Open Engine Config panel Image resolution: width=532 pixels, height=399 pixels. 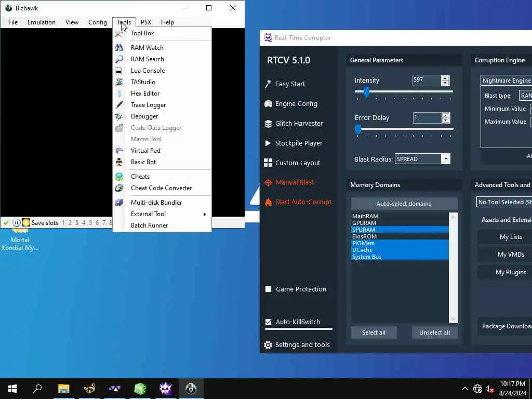pyautogui.click(x=291, y=104)
